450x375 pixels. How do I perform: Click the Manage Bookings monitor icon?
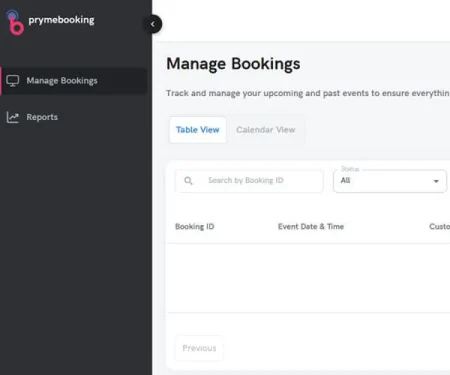click(x=13, y=81)
